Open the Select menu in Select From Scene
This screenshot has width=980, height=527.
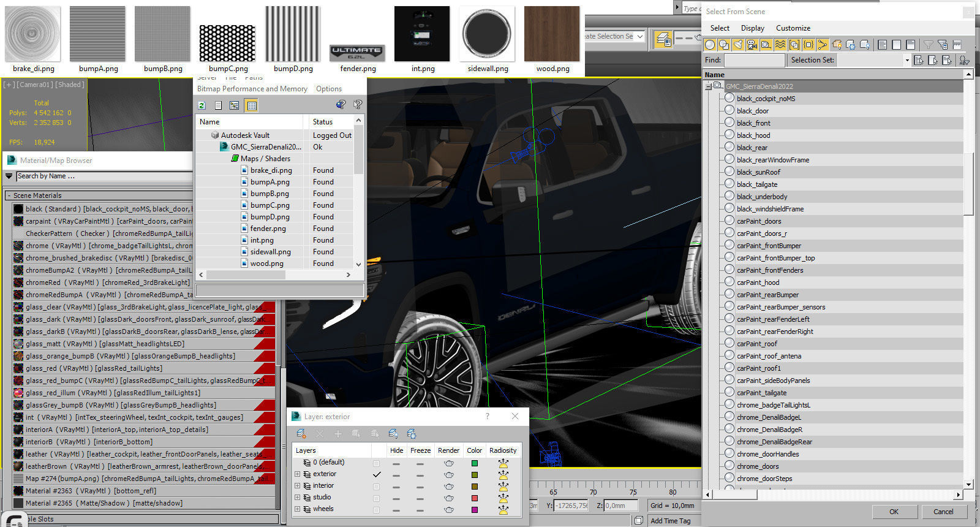(720, 28)
